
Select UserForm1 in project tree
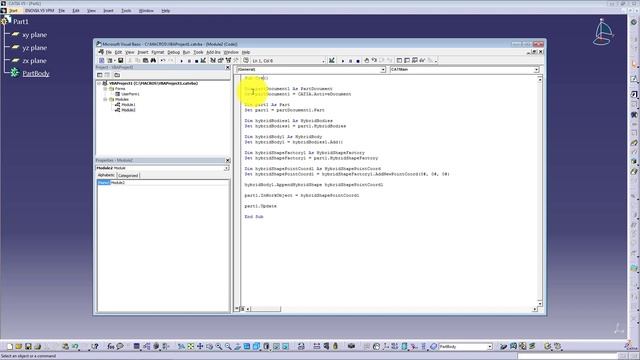click(x=130, y=94)
